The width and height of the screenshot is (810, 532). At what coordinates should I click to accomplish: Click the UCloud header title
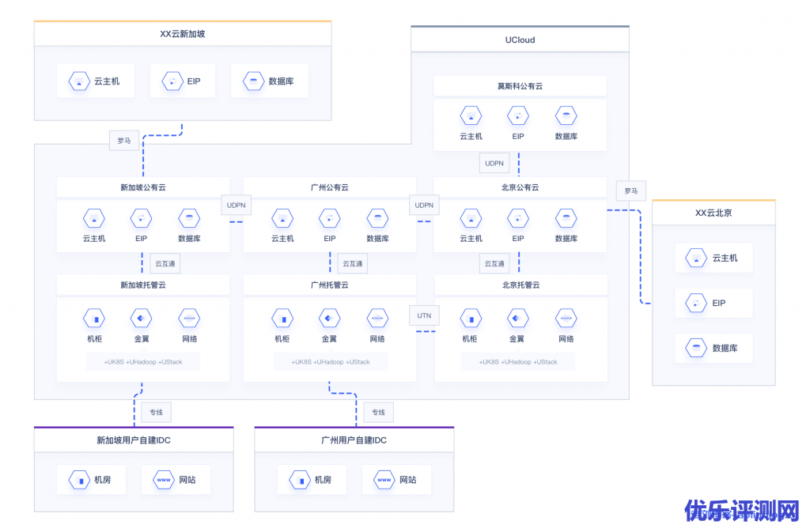(520, 40)
